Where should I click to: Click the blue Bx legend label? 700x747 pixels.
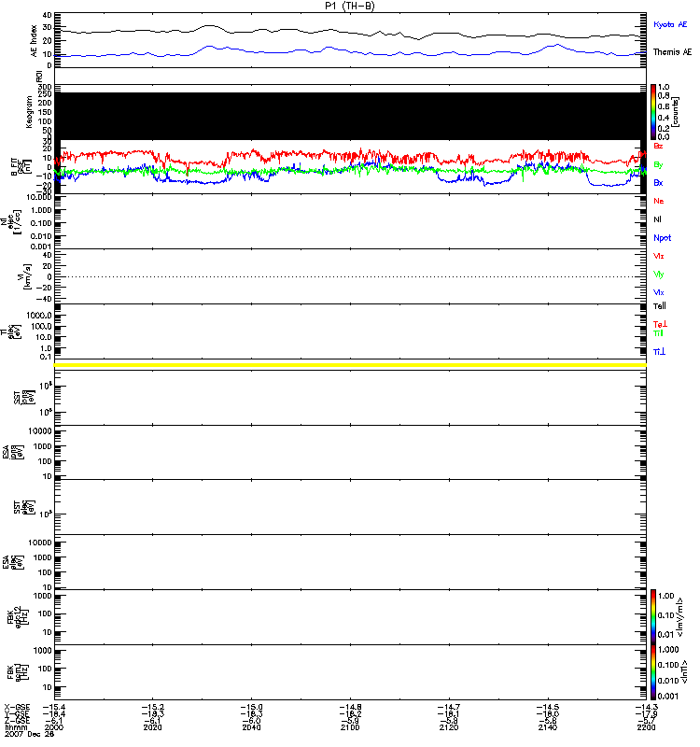tap(658, 183)
